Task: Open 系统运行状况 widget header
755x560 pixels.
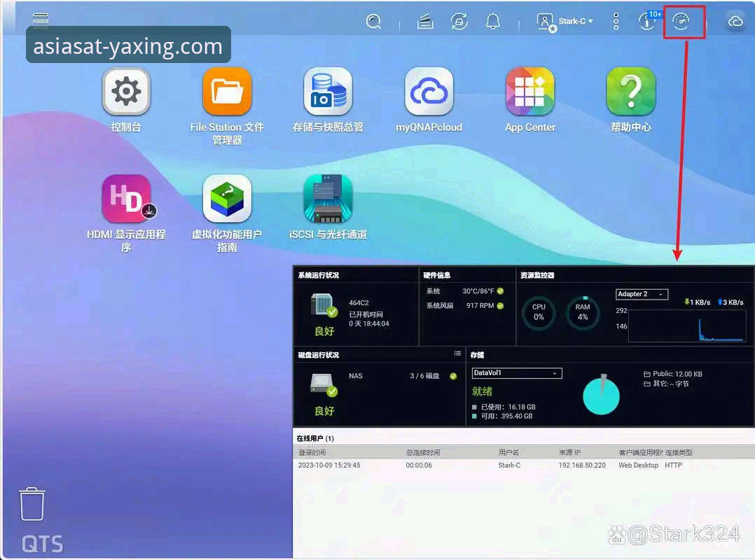Action: click(318, 275)
